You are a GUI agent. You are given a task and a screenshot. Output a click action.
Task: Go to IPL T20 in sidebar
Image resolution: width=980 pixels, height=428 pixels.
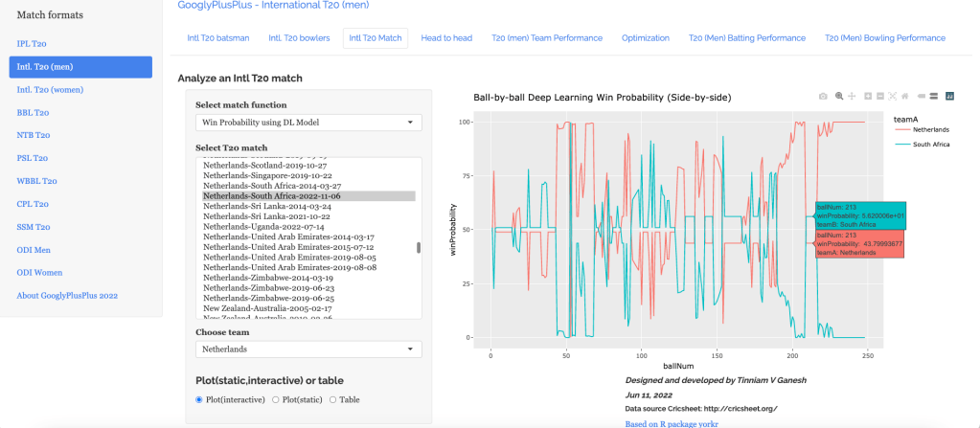(x=32, y=44)
